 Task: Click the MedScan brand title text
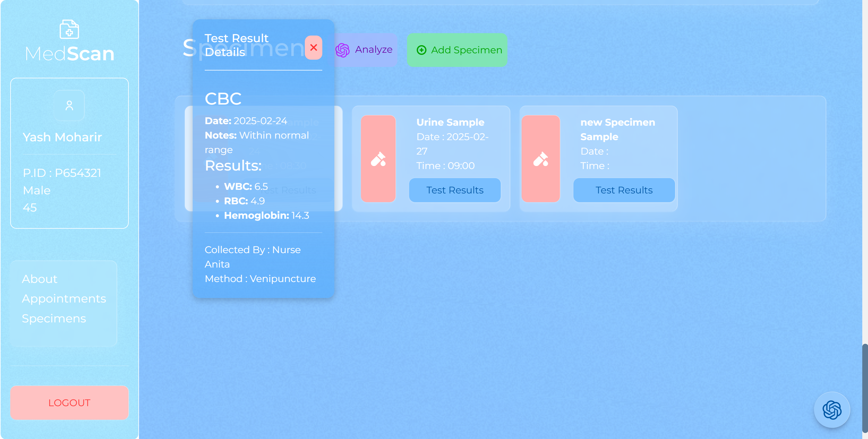point(70,54)
